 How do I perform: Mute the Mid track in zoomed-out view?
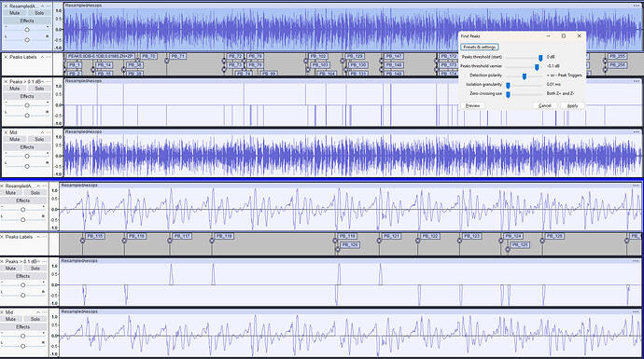(x=15, y=140)
